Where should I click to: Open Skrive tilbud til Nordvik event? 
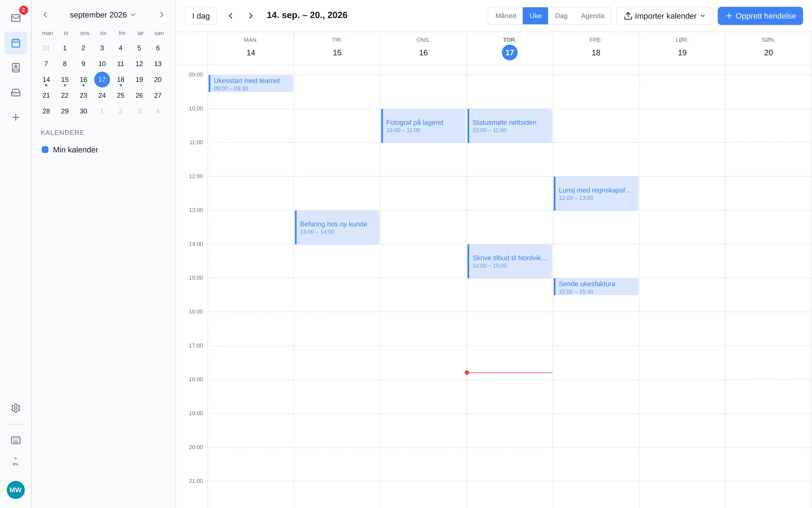click(510, 261)
